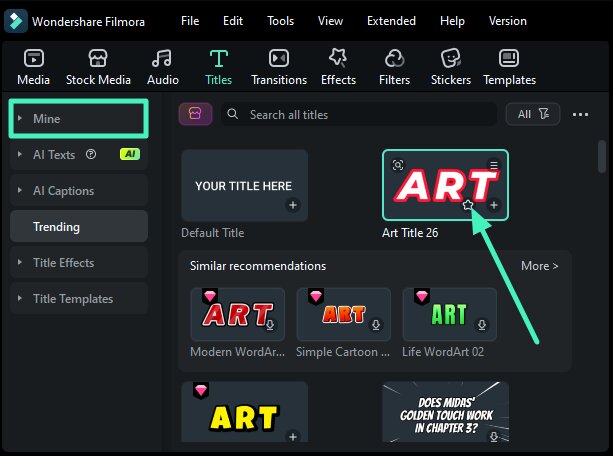This screenshot has height=456, width=613.
Task: Click the magnifier search icon
Action: click(x=233, y=114)
